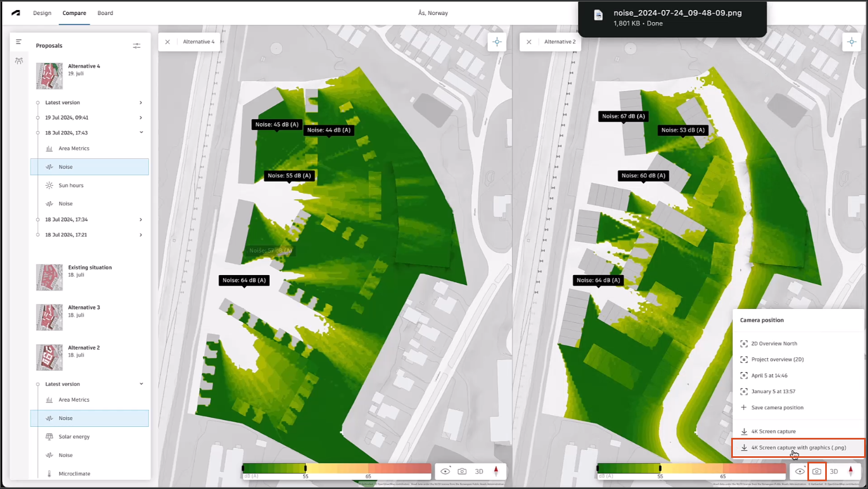
Task: Select Alternative 3 proposal thumbnail
Action: coord(49,317)
